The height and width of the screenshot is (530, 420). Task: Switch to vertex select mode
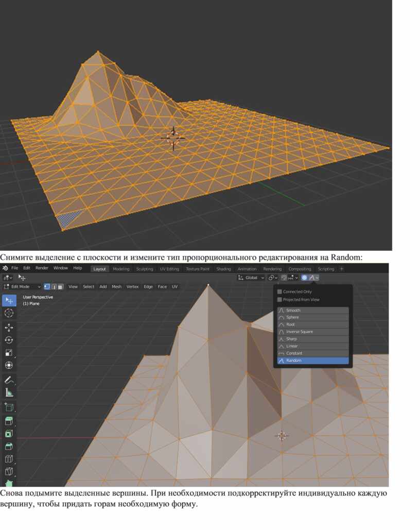click(x=47, y=286)
